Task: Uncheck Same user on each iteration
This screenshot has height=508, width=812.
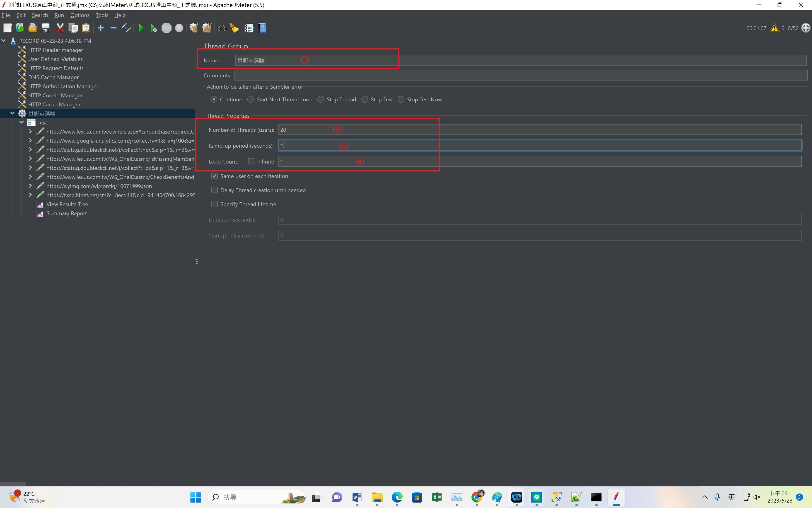Action: pos(214,176)
